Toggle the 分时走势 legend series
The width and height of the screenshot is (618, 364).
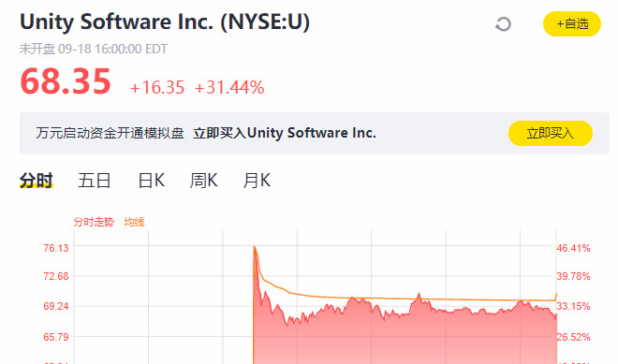pyautogui.click(x=94, y=222)
